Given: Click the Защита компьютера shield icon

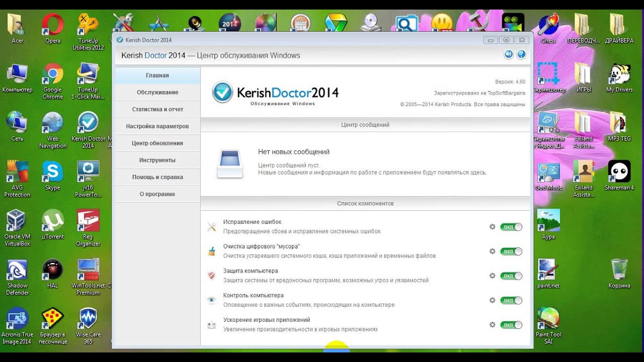Looking at the screenshot, I should coord(212,276).
